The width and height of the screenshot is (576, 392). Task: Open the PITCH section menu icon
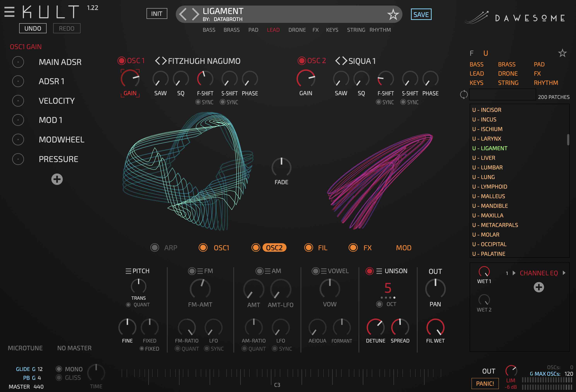[x=128, y=271]
